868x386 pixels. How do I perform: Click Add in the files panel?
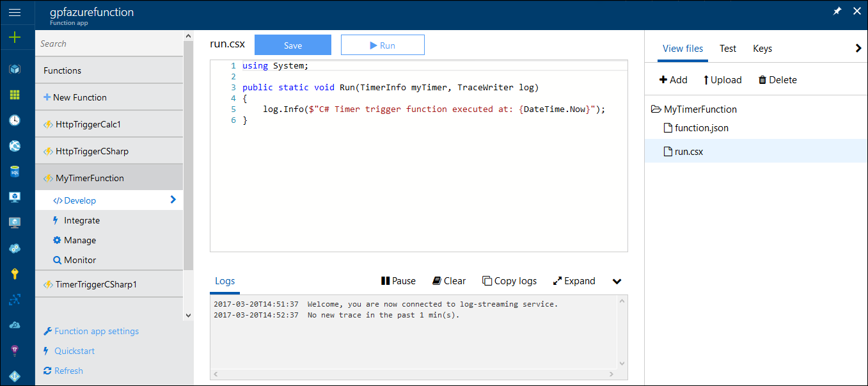[674, 80]
